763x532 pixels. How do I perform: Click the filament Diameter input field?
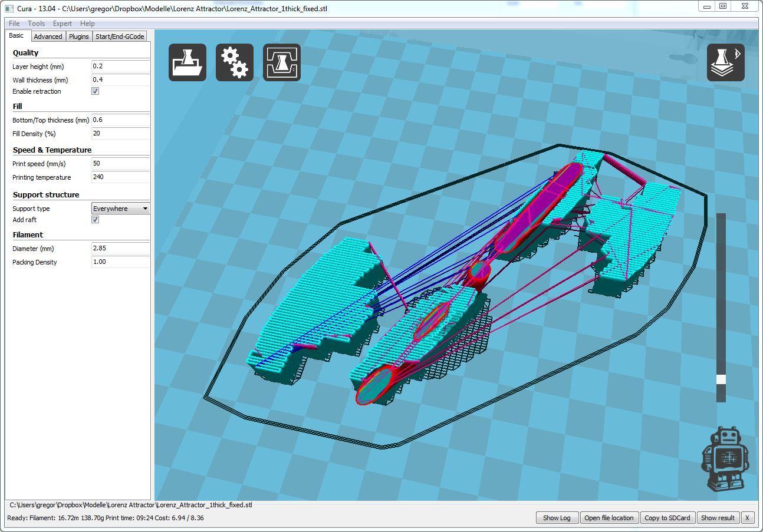tap(121, 248)
